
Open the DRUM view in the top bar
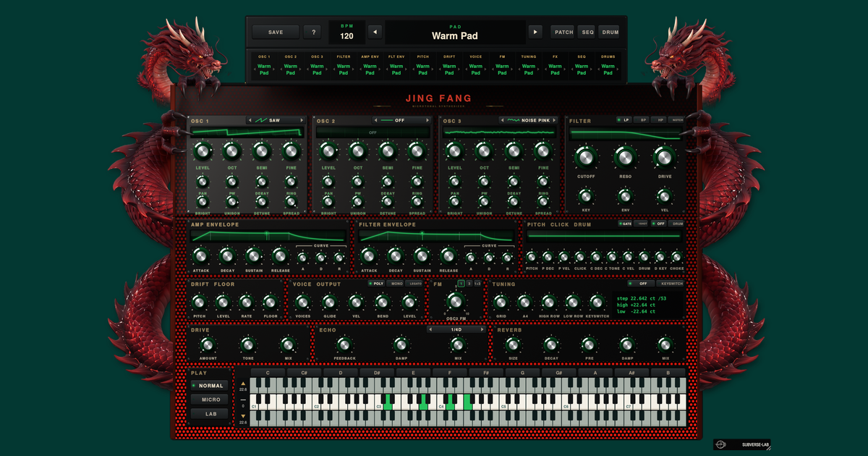point(610,32)
